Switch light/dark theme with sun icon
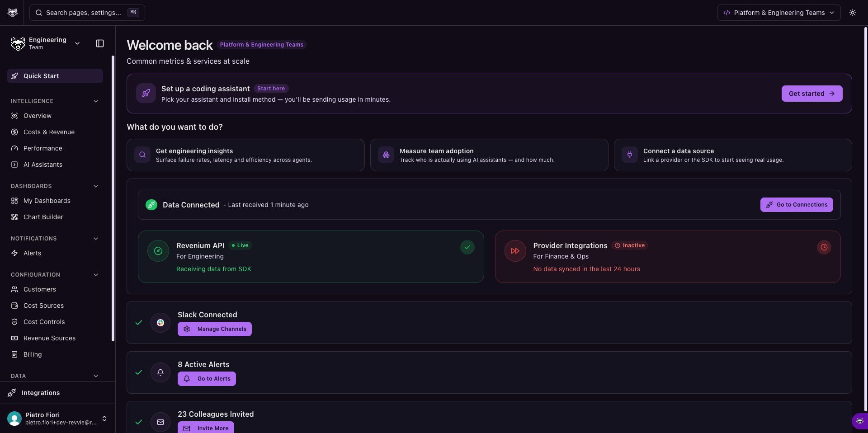 [853, 13]
